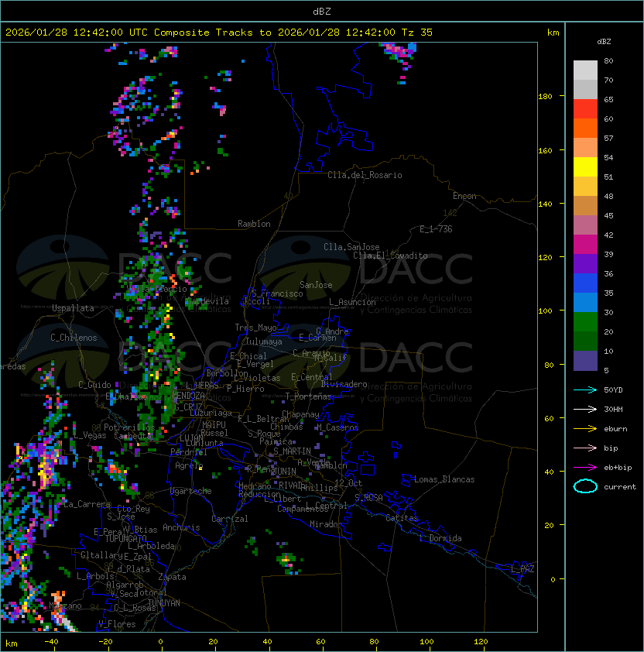
Task: Click the 'Carrizal' place label
Action: click(230, 519)
